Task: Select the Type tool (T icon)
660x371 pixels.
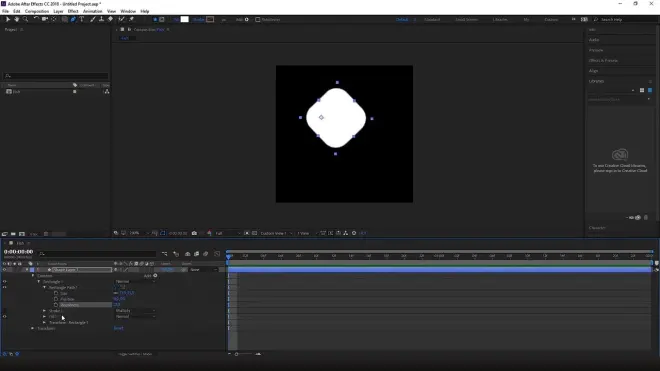Action: click(x=82, y=19)
